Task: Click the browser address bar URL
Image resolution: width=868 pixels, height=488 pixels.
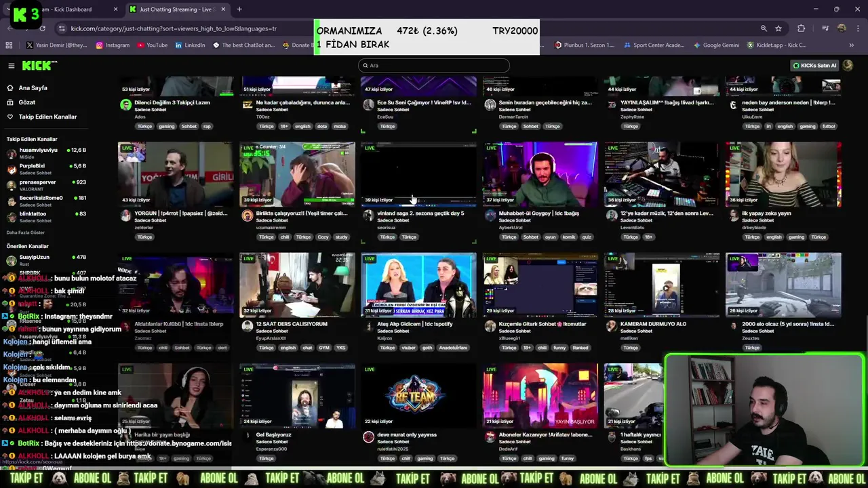Action: click(174, 28)
